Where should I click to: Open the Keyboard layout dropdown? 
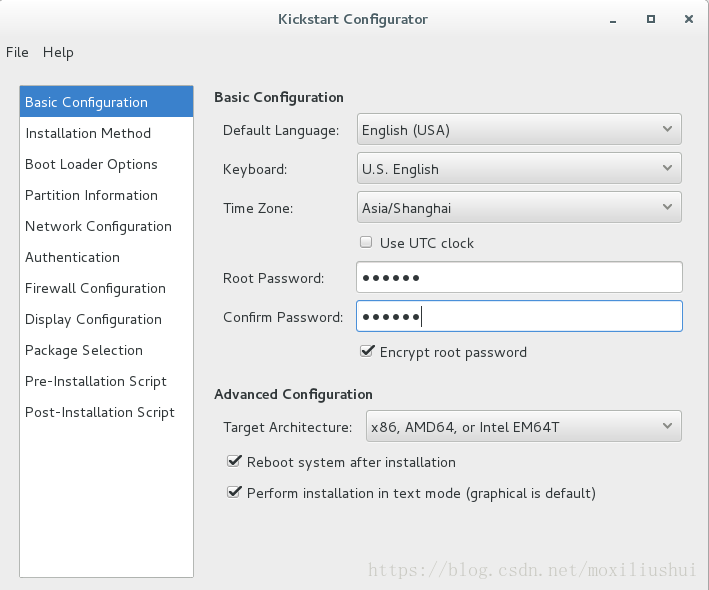coord(519,169)
